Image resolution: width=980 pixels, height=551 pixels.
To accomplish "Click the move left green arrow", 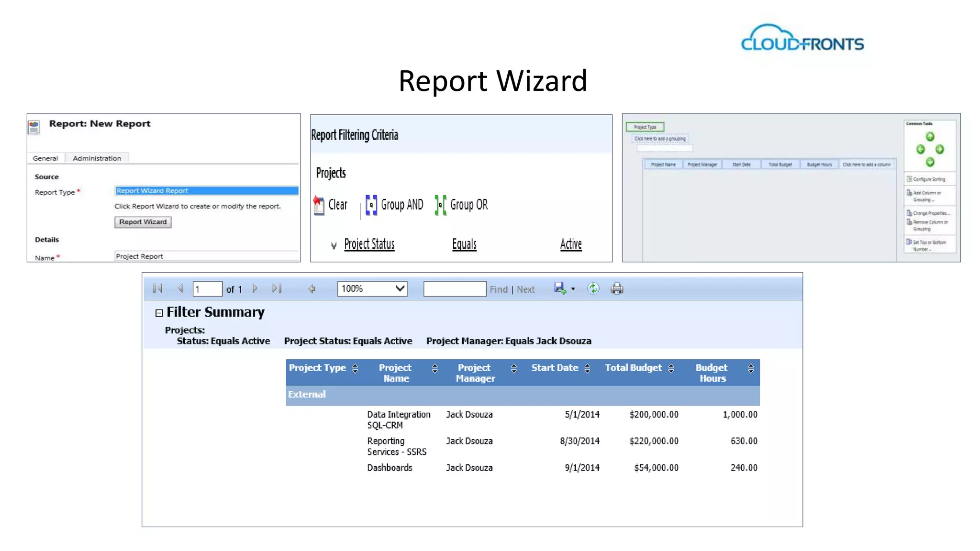I will (x=920, y=150).
